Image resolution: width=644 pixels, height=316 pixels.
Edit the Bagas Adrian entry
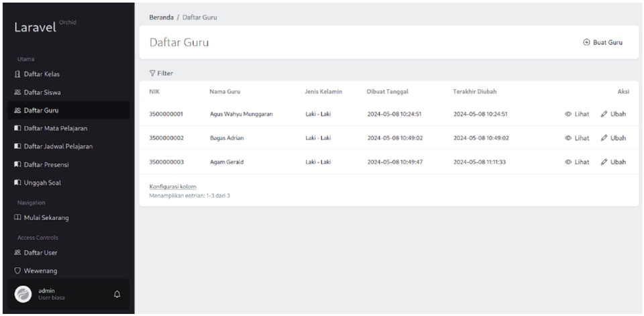(613, 138)
